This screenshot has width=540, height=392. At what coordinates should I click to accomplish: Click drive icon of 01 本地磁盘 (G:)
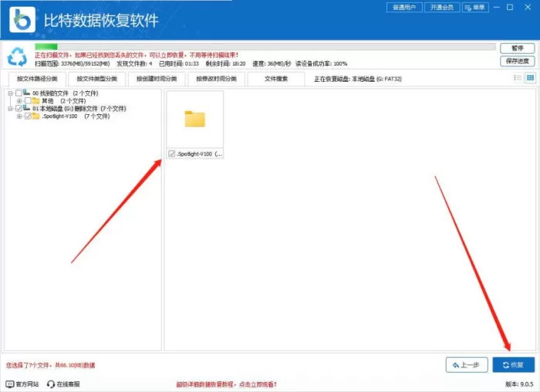click(x=26, y=108)
